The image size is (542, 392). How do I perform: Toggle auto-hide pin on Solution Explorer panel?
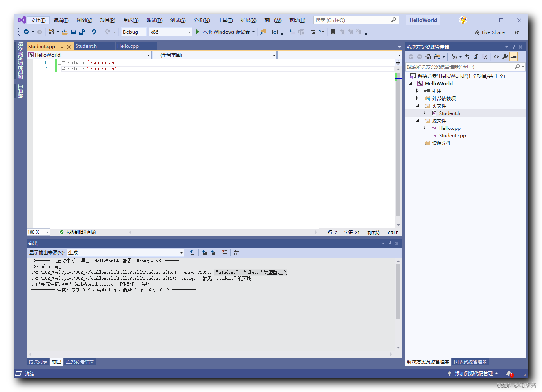pyautogui.click(x=513, y=47)
